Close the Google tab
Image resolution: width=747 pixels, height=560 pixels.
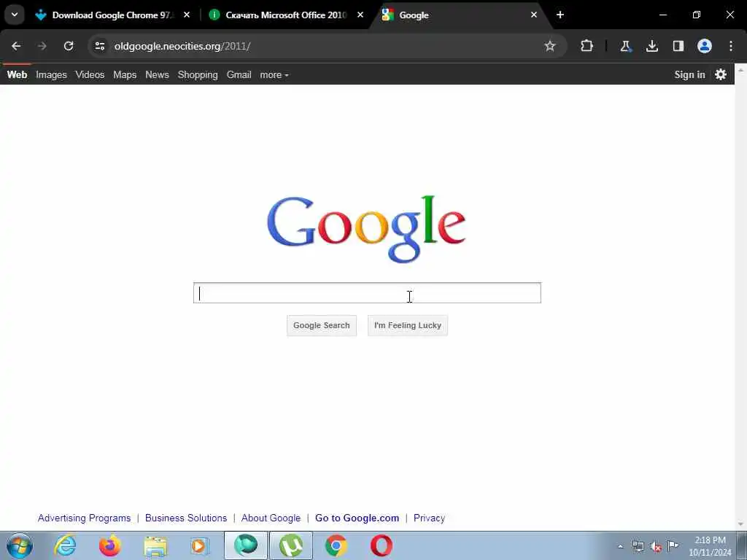coord(534,15)
